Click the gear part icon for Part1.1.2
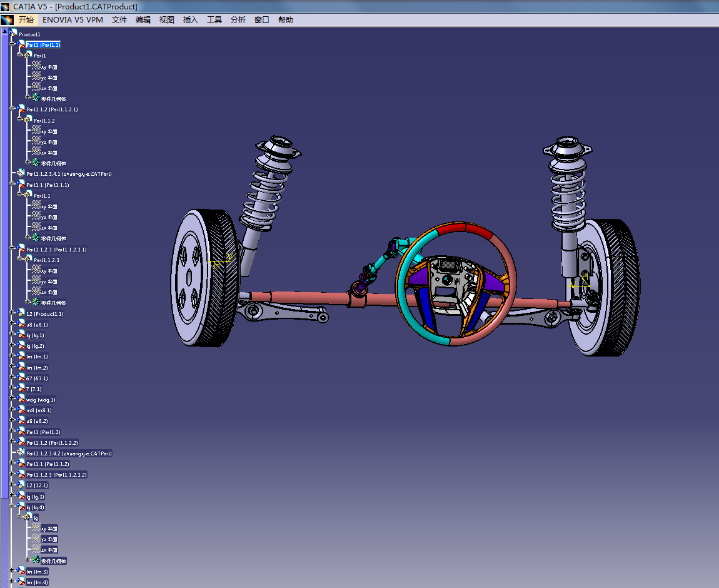This screenshot has width=719, height=588. pos(28,119)
